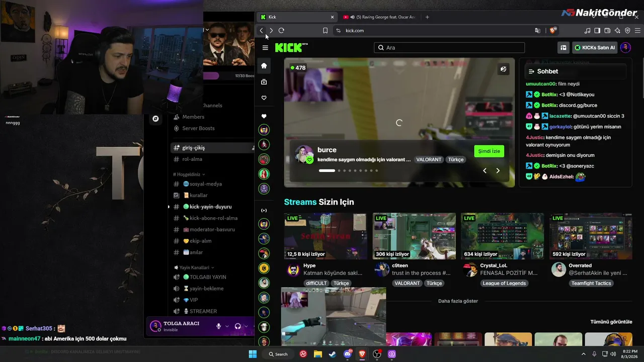Image resolution: width=644 pixels, height=362 pixels.
Task: Bookmark this page in the browser
Action: click(x=325, y=31)
